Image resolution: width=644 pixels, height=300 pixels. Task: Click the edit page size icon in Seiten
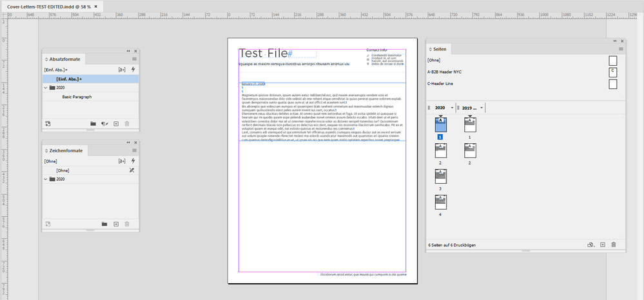(591, 245)
